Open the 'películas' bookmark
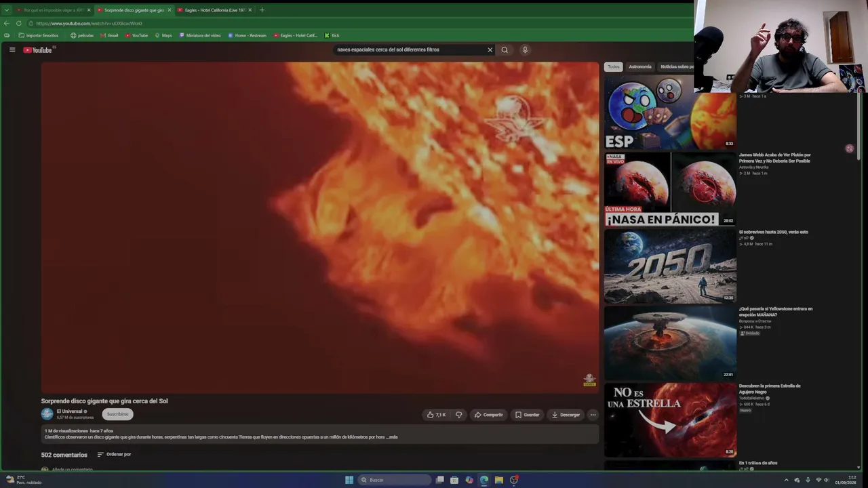Viewport: 868px width, 488px height. tap(82, 35)
